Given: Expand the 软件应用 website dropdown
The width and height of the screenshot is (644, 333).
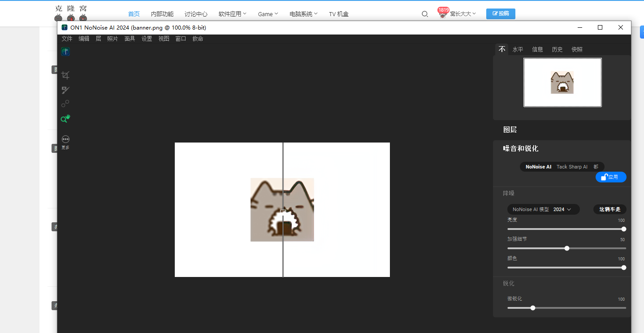Looking at the screenshot, I should click(x=232, y=14).
